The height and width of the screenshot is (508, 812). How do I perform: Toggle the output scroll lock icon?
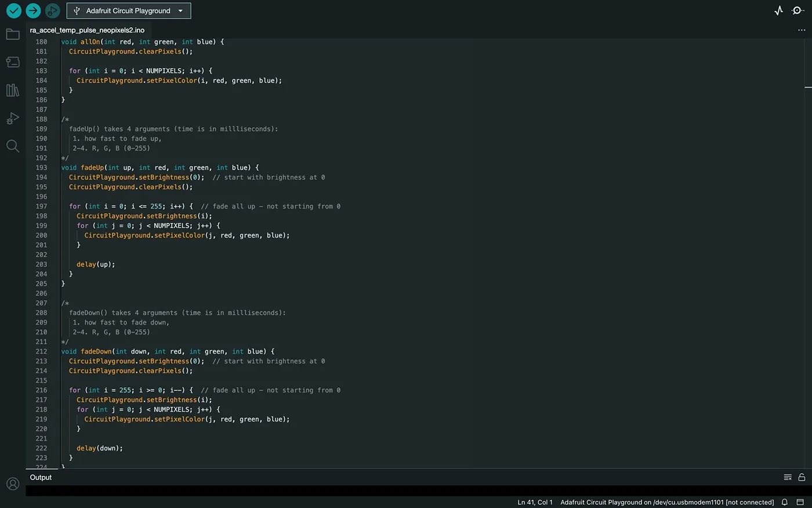tap(802, 477)
